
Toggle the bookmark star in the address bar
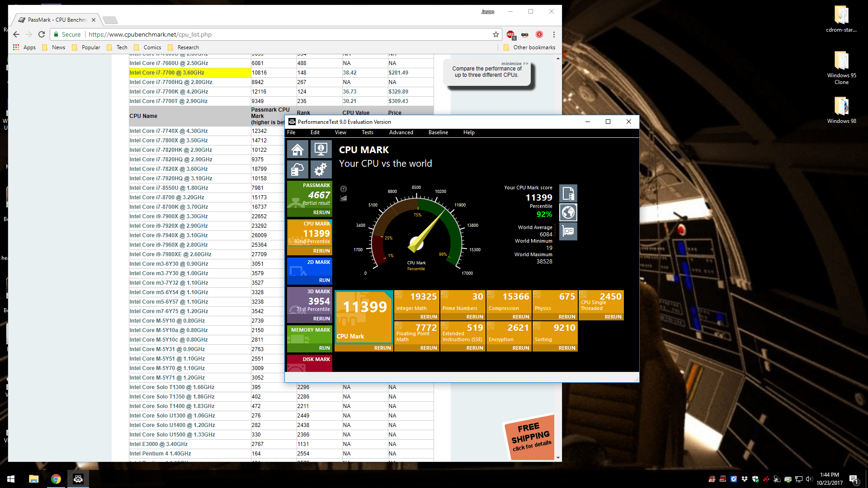(x=495, y=34)
